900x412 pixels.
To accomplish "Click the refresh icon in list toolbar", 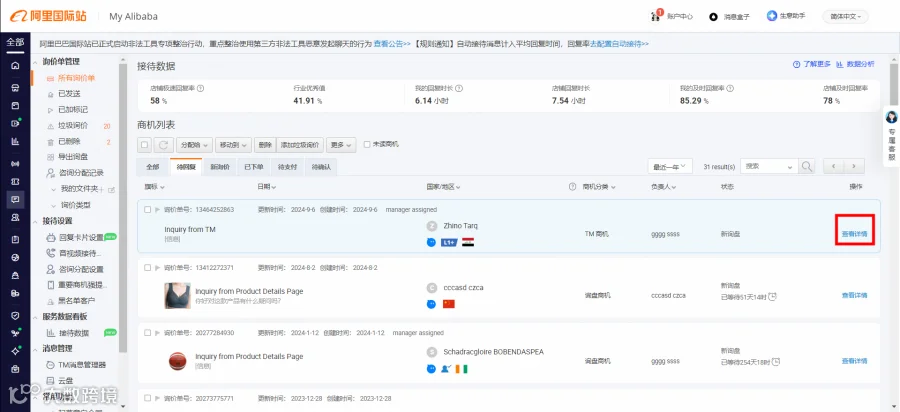I will click(163, 145).
